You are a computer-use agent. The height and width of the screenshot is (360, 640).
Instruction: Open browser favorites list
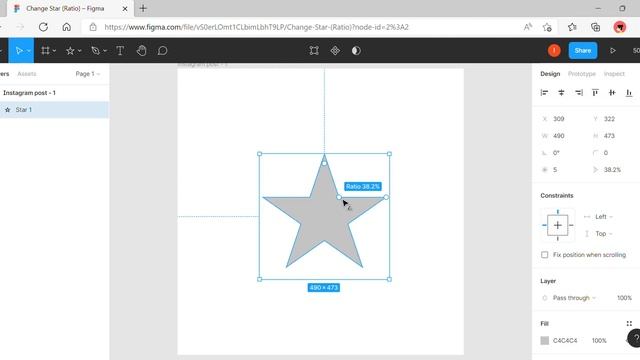(572, 27)
